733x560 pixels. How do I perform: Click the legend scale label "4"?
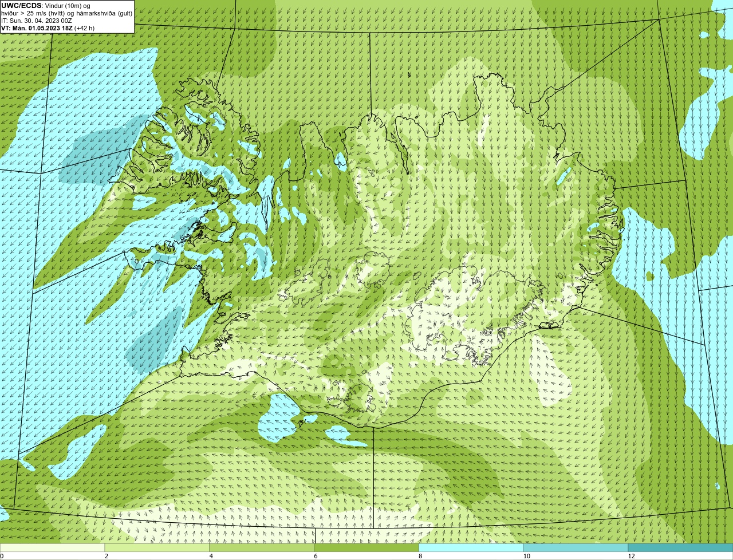click(211, 556)
